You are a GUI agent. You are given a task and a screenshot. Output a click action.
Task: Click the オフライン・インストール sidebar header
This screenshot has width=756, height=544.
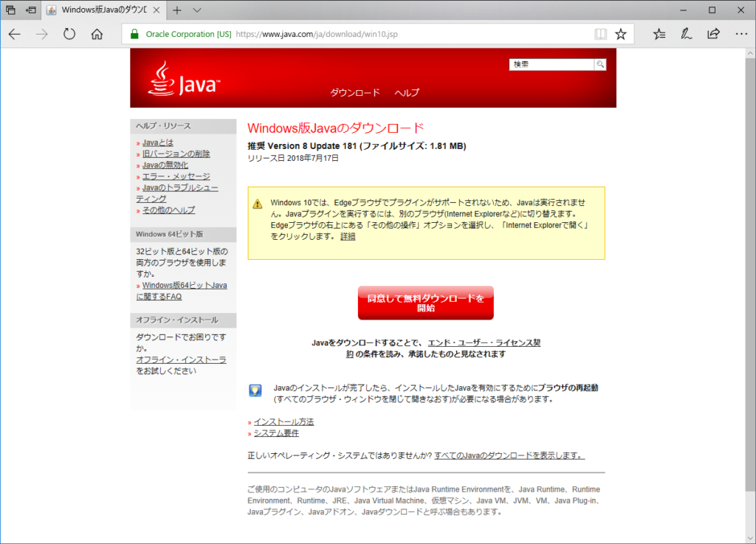click(183, 320)
